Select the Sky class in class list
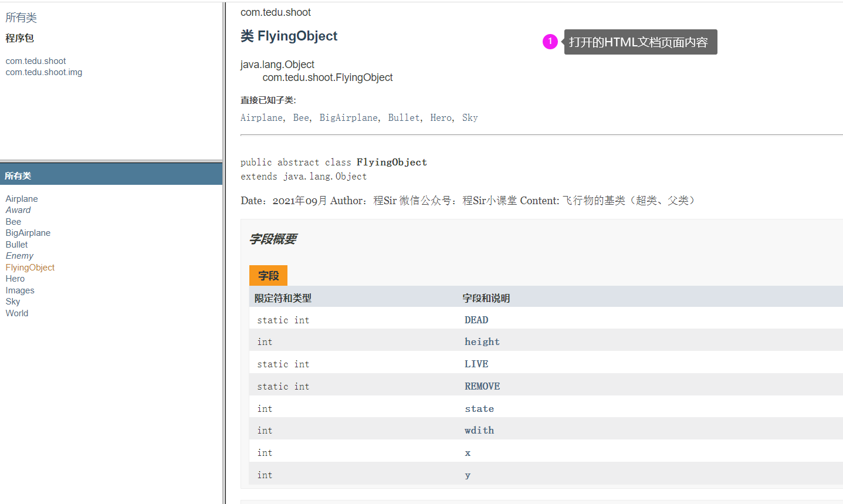Screen dimensions: 843x504 point(13,302)
